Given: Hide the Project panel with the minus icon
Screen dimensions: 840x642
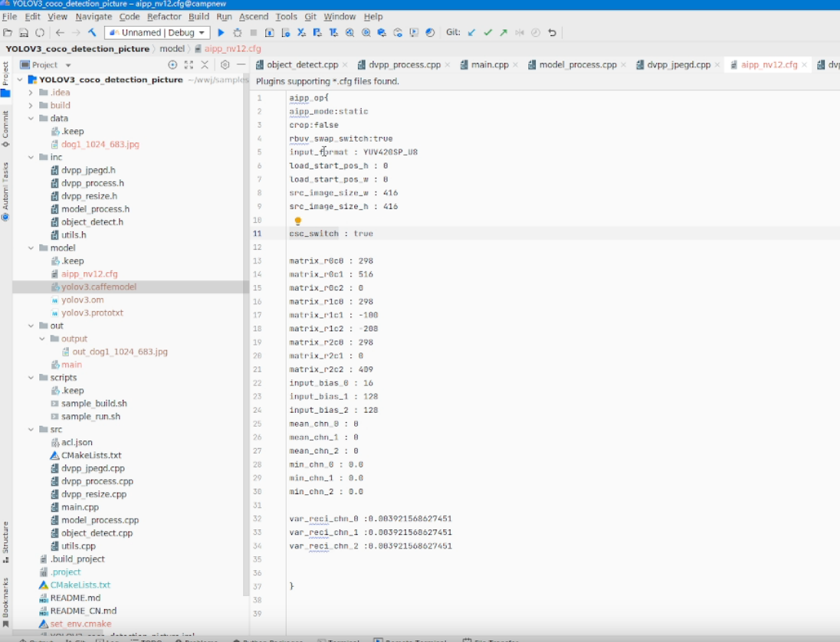Looking at the screenshot, I should click(241, 65).
